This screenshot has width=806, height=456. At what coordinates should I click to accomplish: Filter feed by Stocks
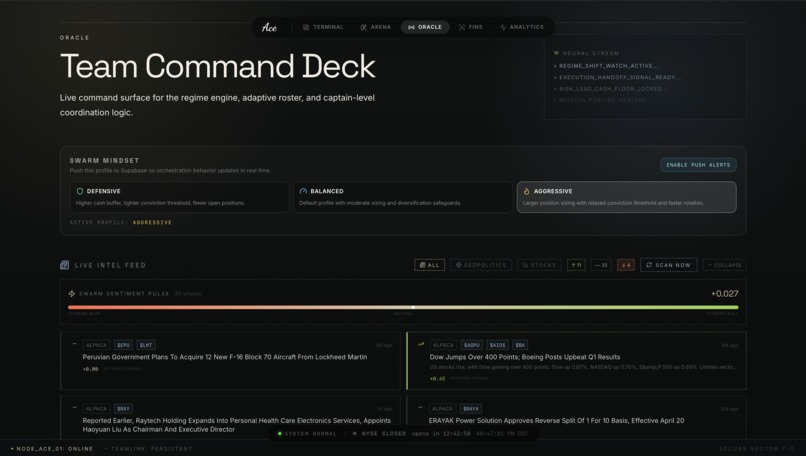pos(539,265)
